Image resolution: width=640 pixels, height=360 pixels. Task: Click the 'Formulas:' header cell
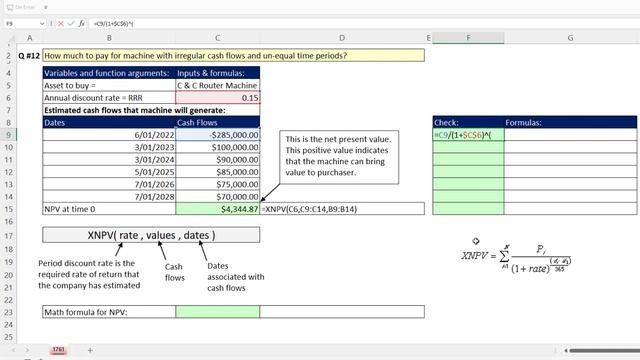click(570, 122)
